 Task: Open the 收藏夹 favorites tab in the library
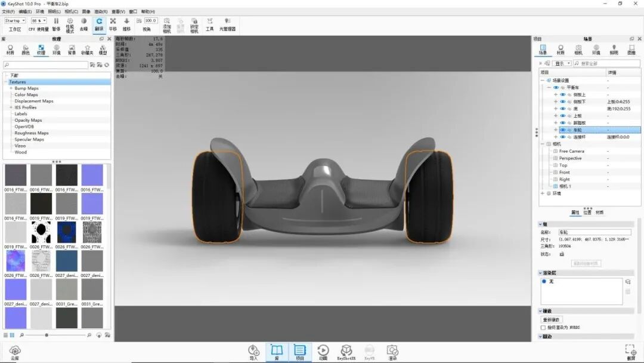pos(87,50)
